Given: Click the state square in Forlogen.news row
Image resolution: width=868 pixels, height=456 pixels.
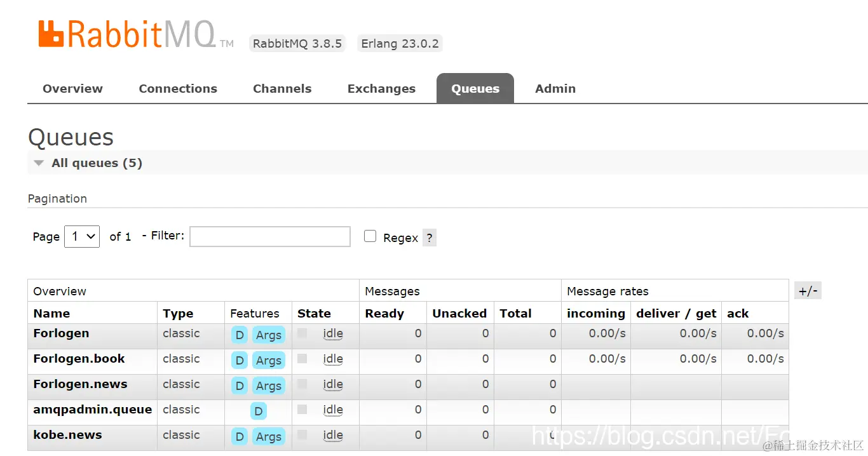Looking at the screenshot, I should click(x=302, y=384).
